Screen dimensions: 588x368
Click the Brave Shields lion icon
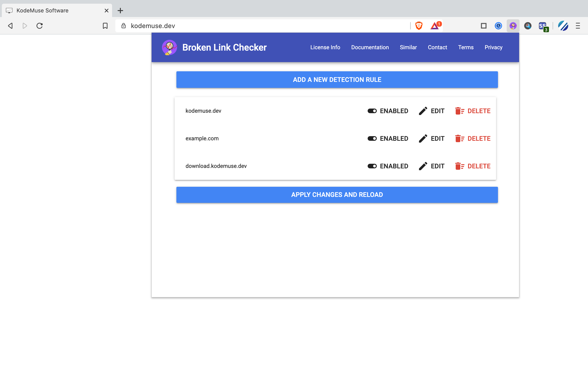click(x=419, y=26)
